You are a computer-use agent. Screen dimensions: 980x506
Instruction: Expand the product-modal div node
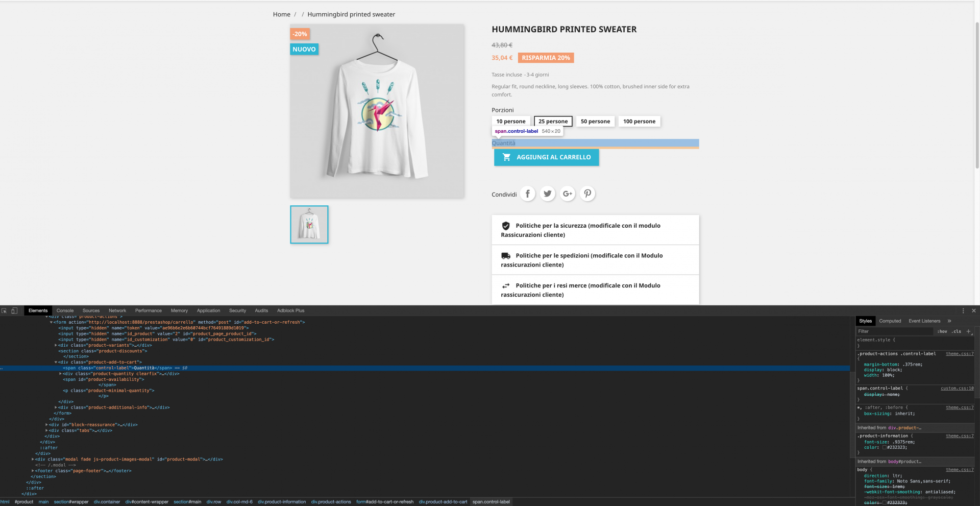pyautogui.click(x=33, y=459)
